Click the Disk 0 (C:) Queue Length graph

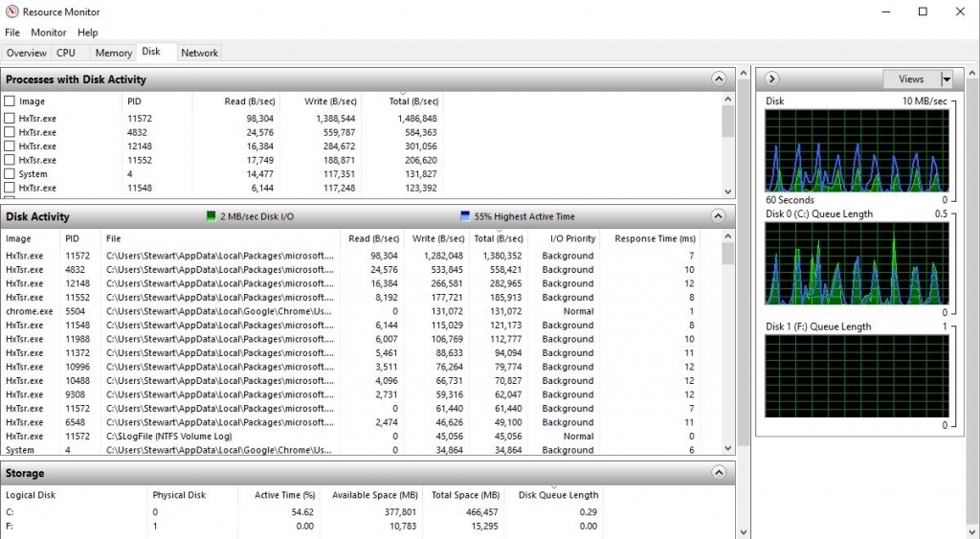click(857, 263)
